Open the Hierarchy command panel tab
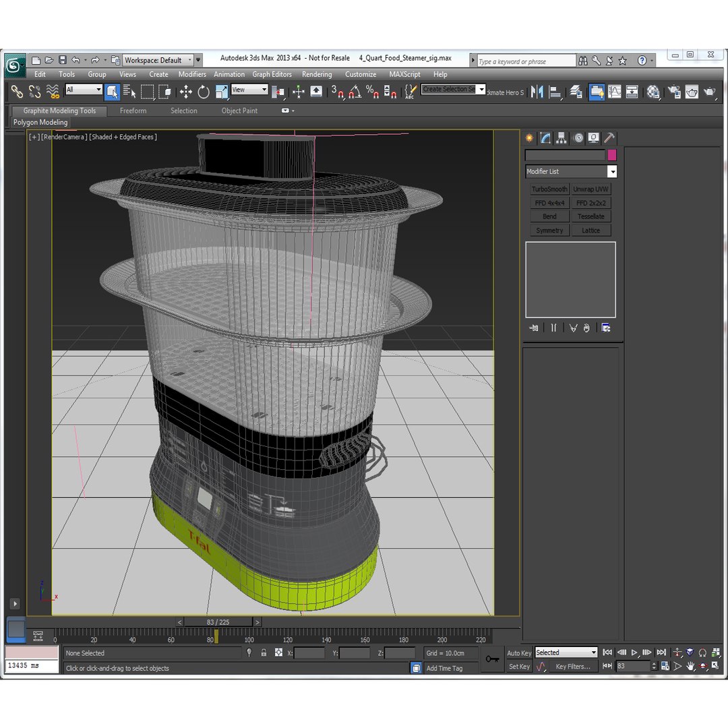This screenshot has width=728, height=728. pos(562,138)
